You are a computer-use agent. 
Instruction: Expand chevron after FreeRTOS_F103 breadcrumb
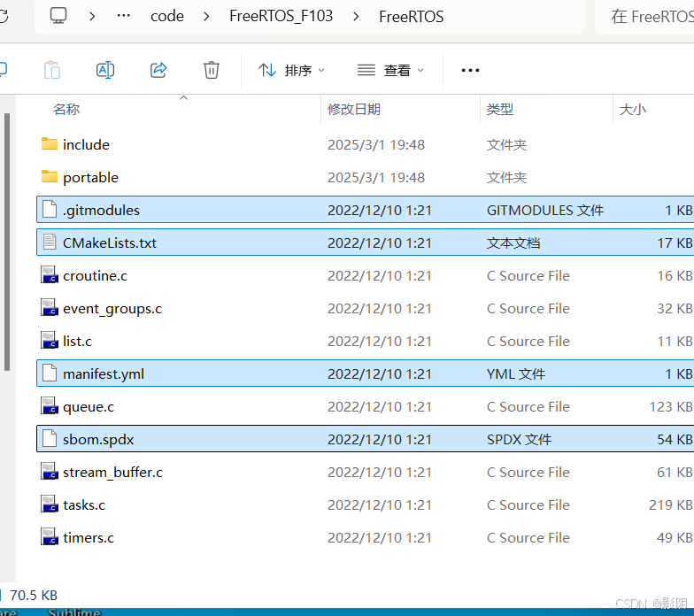coord(356,17)
